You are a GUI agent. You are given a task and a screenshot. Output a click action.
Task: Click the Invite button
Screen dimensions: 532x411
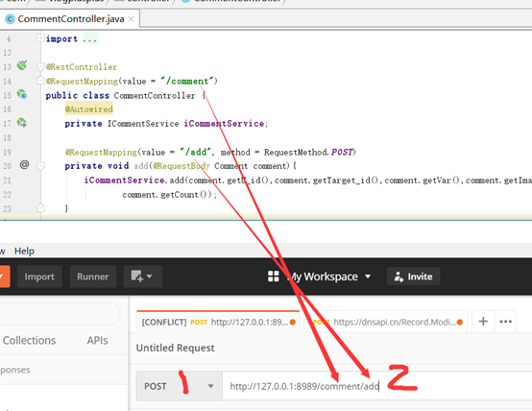(x=413, y=277)
